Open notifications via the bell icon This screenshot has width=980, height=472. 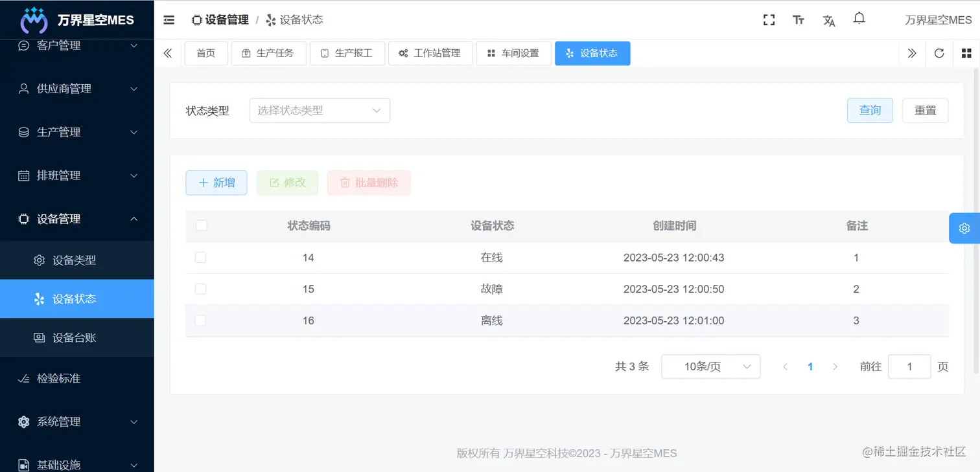tap(859, 19)
